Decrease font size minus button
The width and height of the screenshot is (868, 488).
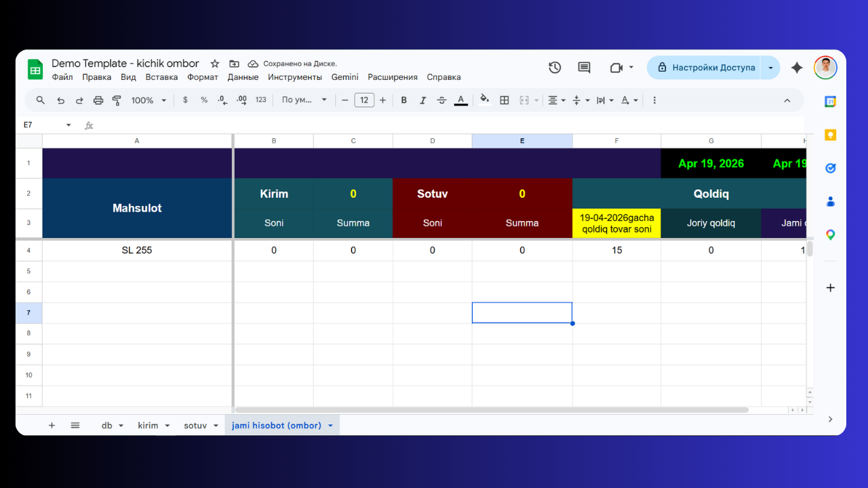[x=345, y=100]
